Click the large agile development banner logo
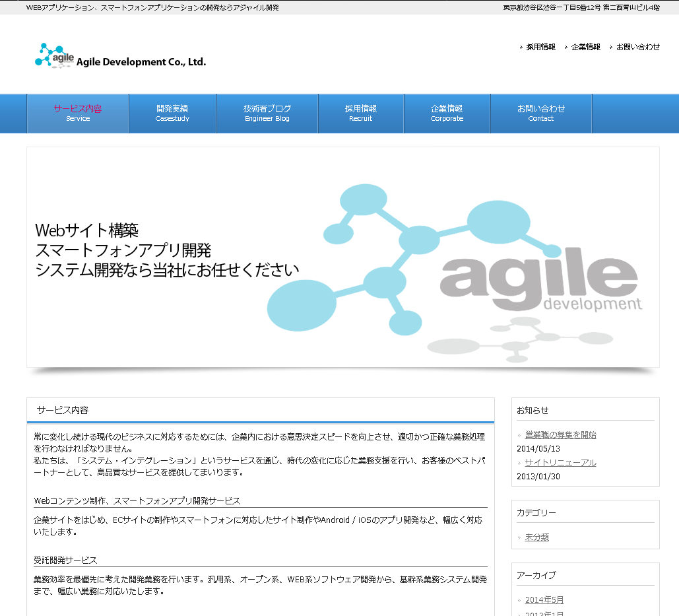679x616 pixels. coord(540,283)
